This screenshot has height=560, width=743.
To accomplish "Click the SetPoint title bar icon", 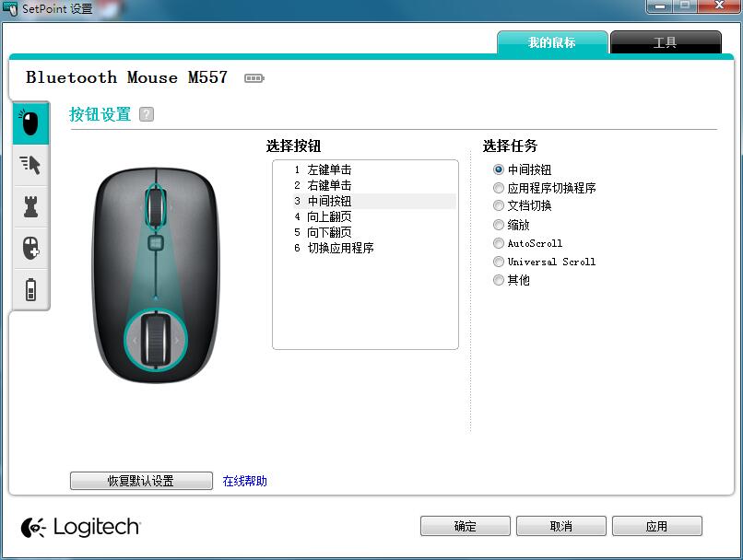I will coord(10,8).
